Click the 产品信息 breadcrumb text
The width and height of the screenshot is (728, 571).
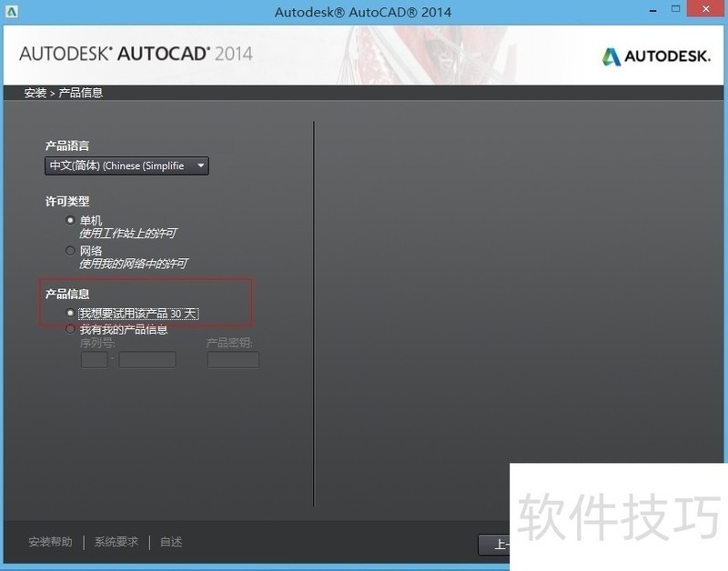click(x=80, y=93)
